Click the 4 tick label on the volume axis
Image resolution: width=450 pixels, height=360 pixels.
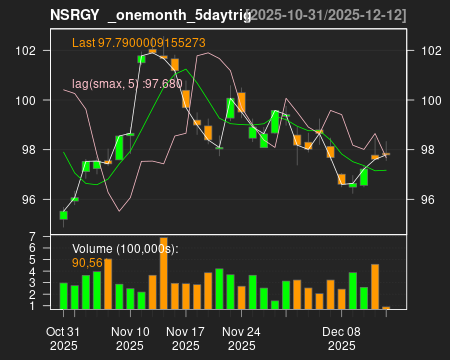32,271
